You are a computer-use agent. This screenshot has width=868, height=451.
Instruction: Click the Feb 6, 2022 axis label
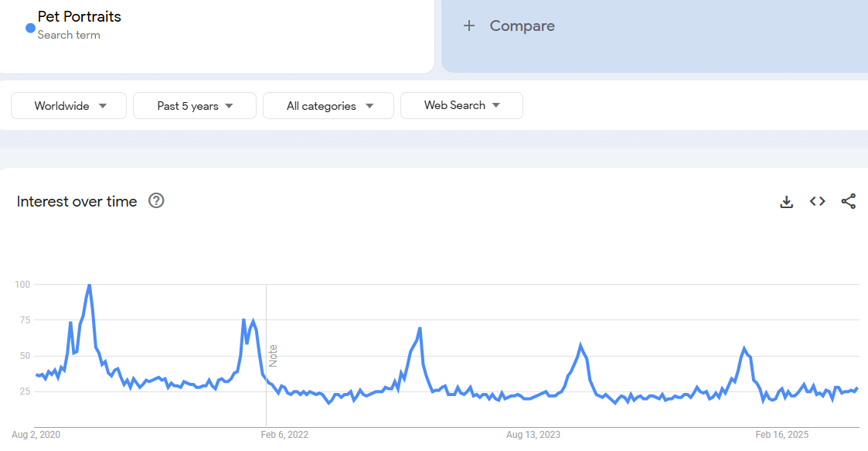(284, 435)
